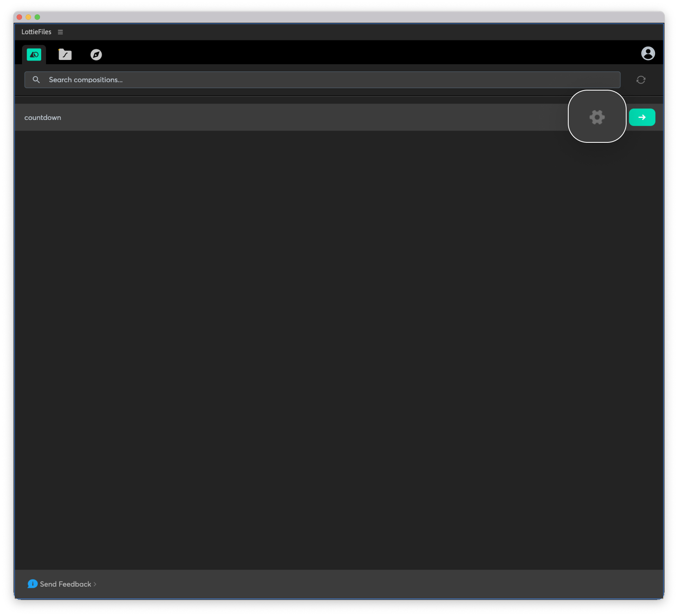
Task: Open countdown composition gear settings
Action: (597, 117)
